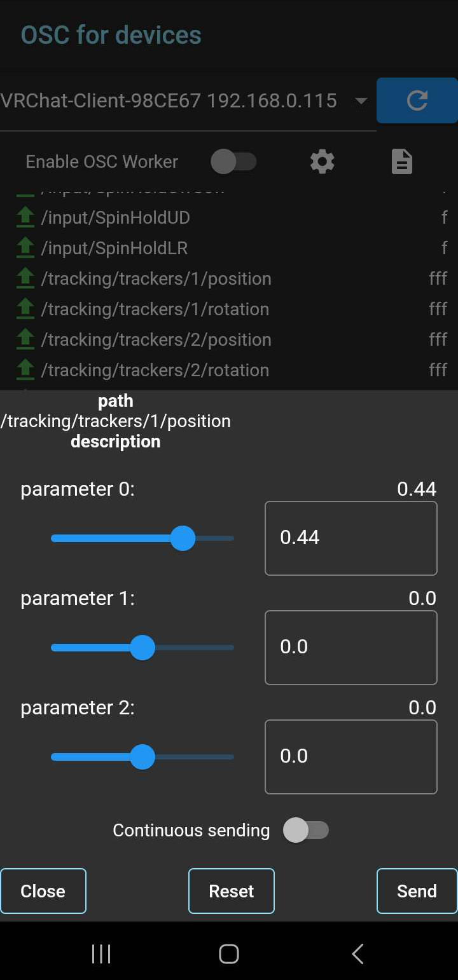Tap the Android home navigation icon
Screen dimensions: 458x980
pyautogui.click(x=229, y=953)
